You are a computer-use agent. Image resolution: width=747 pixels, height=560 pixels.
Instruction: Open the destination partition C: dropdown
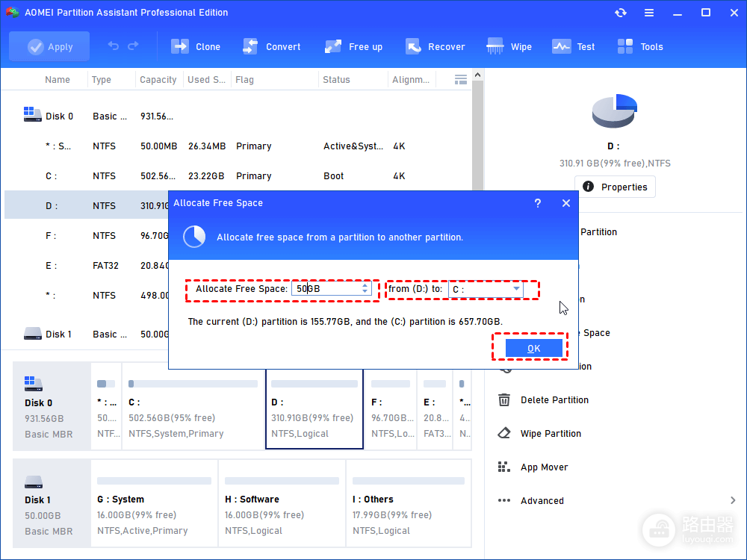tap(486, 289)
